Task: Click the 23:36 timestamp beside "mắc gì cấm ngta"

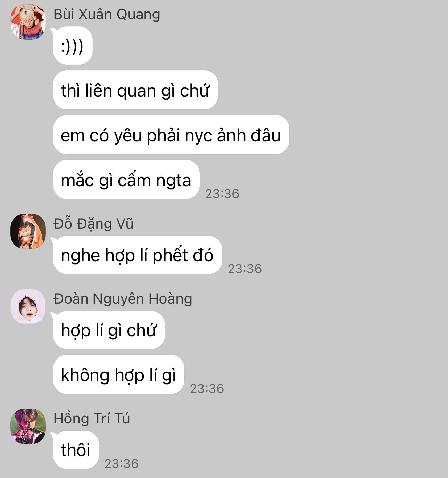Action: [222, 194]
